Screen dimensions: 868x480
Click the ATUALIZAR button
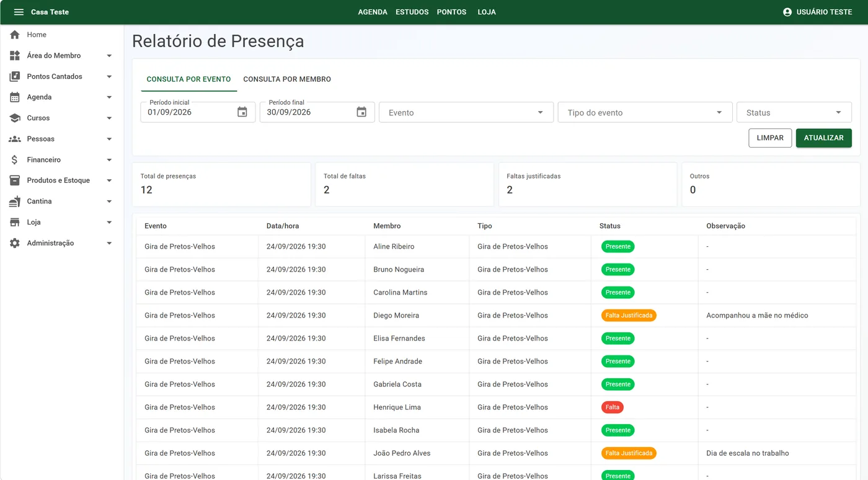pyautogui.click(x=823, y=138)
